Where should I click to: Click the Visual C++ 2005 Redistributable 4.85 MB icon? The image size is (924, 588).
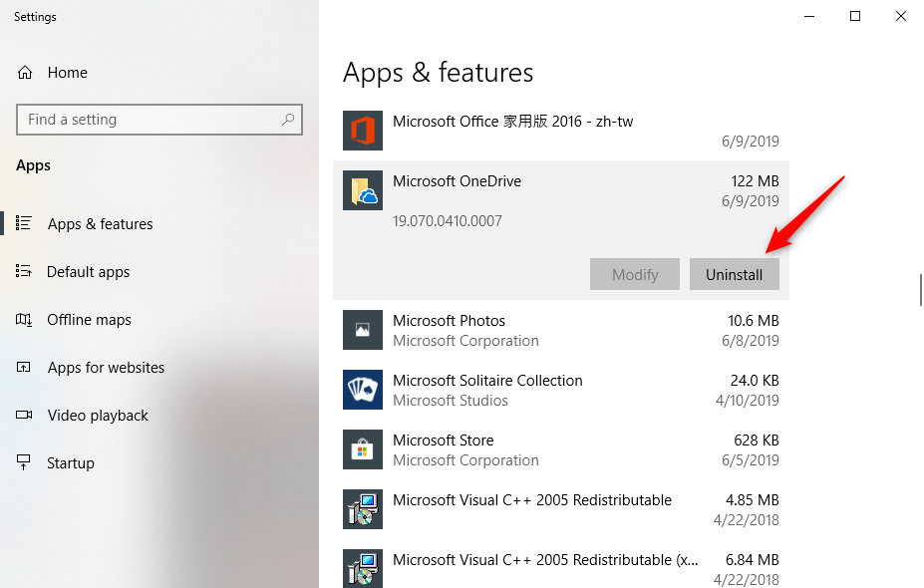[363, 509]
